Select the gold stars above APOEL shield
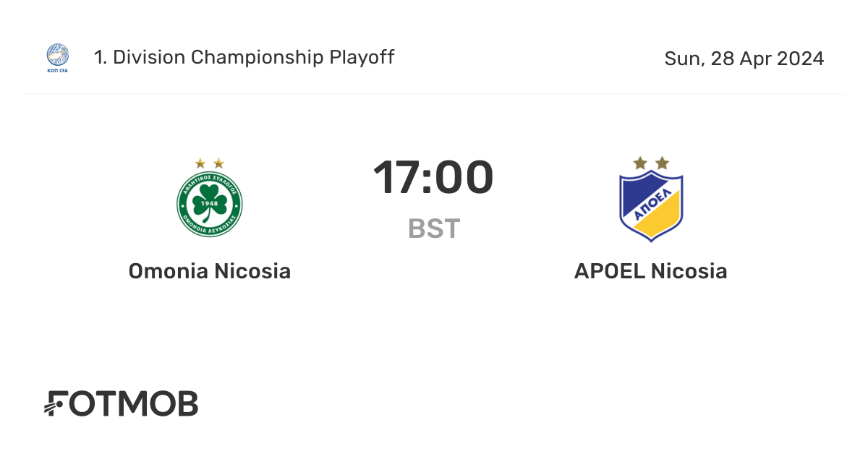Screen dimensions: 868x454 tap(652, 163)
